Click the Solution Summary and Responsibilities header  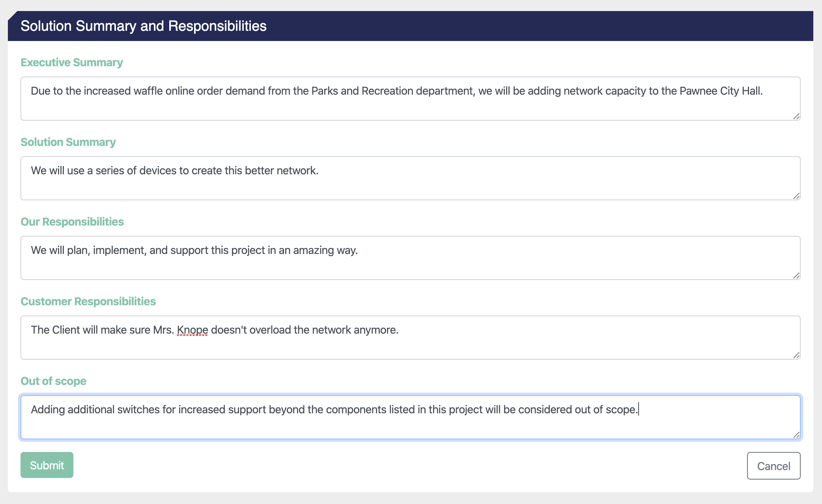pos(144,26)
